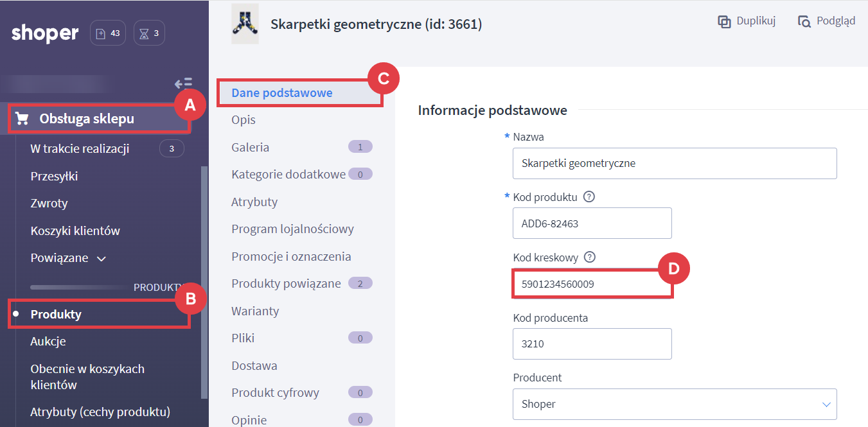Open the Producent dropdown

point(675,405)
